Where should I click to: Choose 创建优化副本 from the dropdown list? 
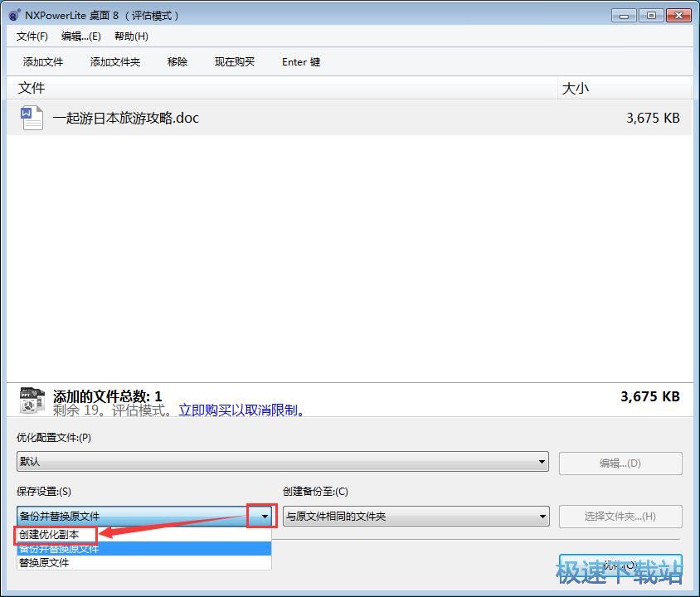point(143,534)
